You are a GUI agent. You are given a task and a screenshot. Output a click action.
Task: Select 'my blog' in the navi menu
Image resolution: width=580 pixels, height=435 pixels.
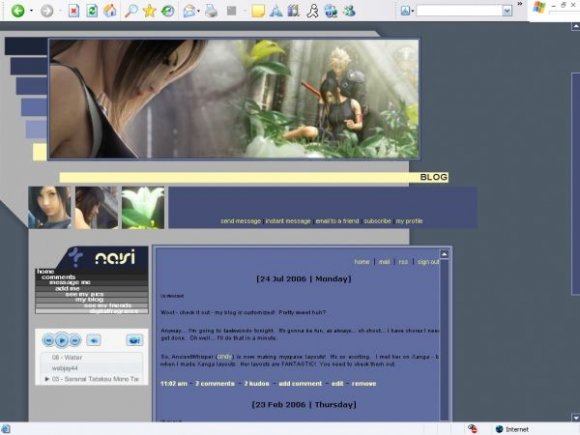click(89, 300)
